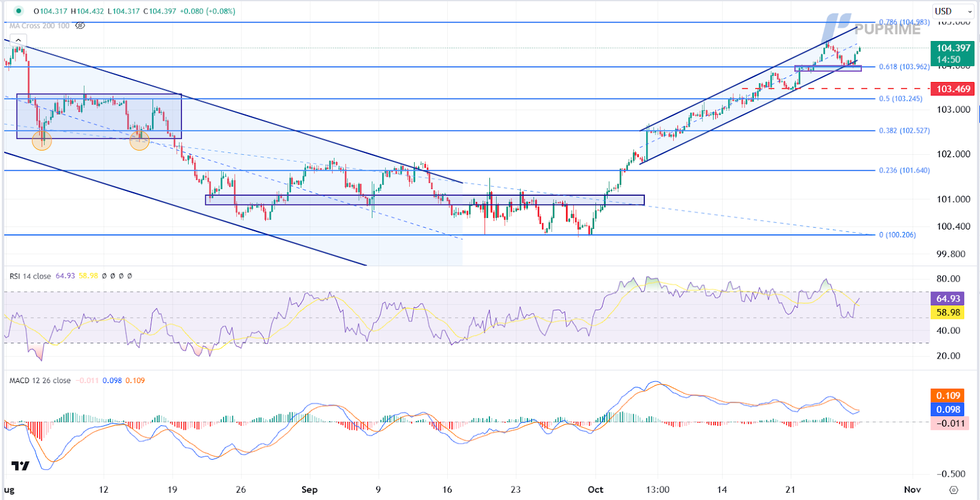Click blue 0.098 MACD axis tag
This screenshot has width=980, height=500.
(948, 409)
